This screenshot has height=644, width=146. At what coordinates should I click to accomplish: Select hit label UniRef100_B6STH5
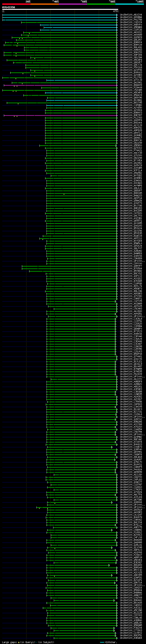[x=131, y=103]
